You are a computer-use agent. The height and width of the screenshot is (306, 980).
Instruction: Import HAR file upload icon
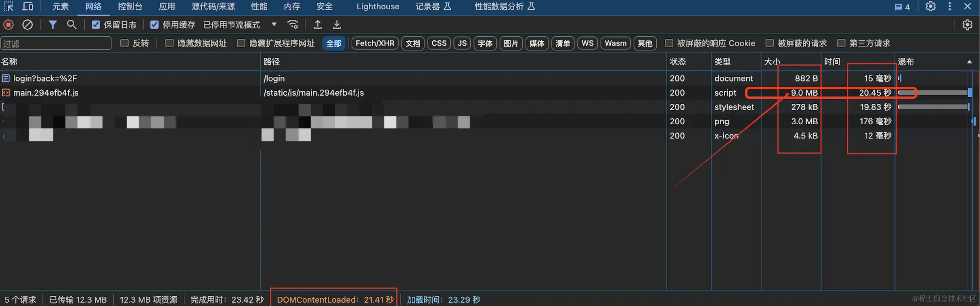318,25
